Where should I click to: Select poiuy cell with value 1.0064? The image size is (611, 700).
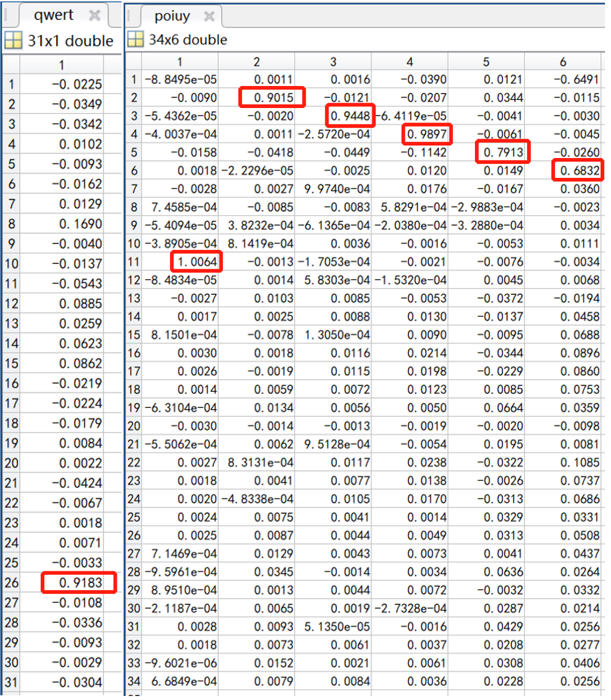pos(180,261)
